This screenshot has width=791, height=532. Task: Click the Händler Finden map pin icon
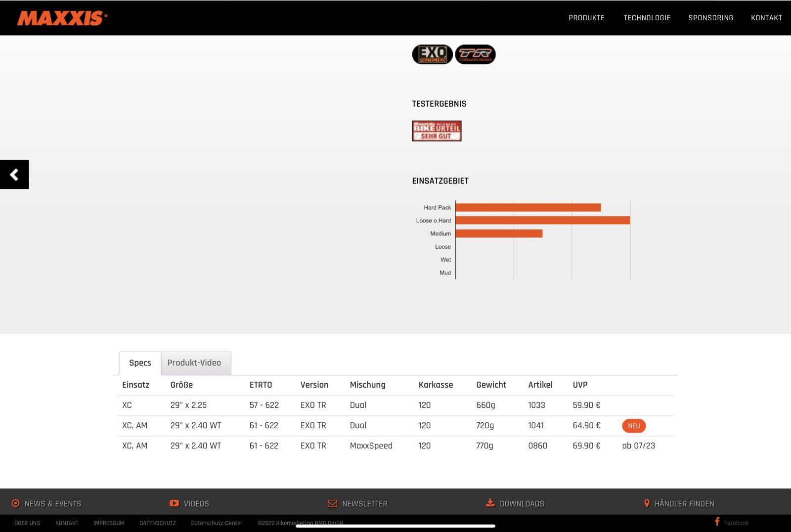[647, 503]
